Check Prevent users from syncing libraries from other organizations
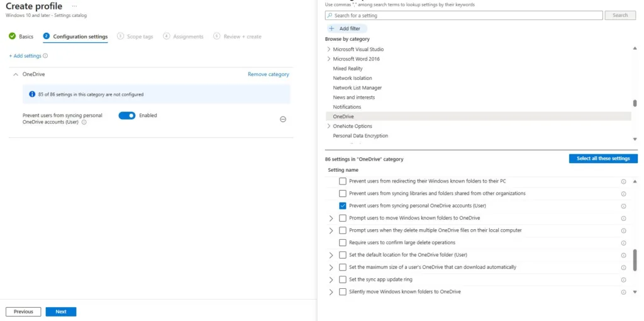The width and height of the screenshot is (644, 321). tap(343, 193)
